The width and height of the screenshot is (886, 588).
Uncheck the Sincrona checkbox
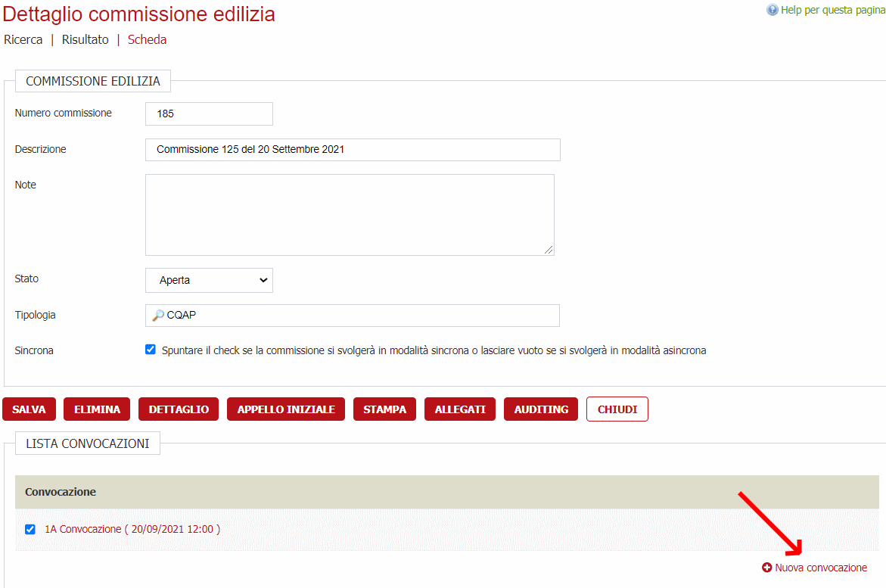[x=151, y=350]
